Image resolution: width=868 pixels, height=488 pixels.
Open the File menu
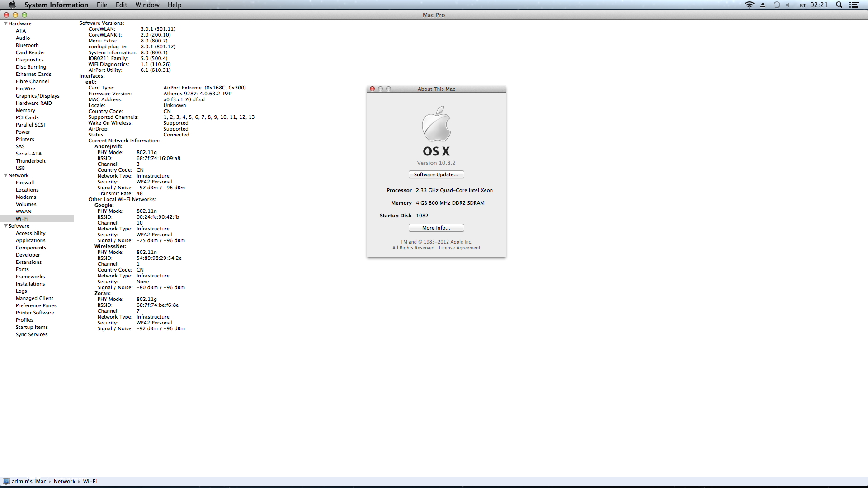pos(102,5)
